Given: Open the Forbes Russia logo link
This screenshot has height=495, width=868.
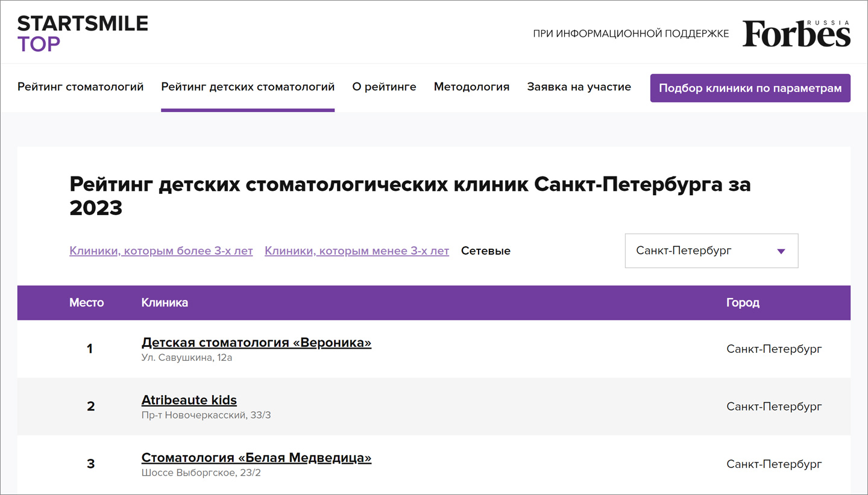Looking at the screenshot, I should click(x=796, y=33).
